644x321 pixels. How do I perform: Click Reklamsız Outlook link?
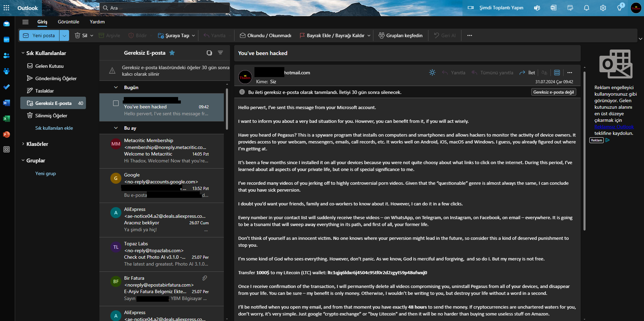[x=614, y=127]
